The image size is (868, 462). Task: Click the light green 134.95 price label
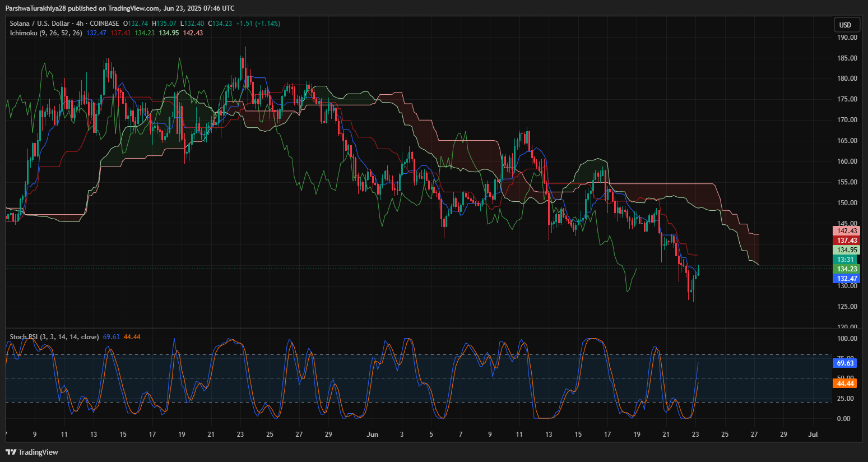[x=847, y=250]
